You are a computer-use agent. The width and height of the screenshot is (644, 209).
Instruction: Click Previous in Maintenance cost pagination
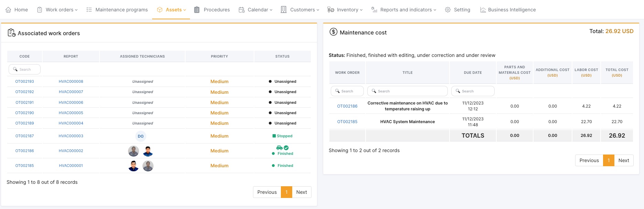click(x=589, y=160)
